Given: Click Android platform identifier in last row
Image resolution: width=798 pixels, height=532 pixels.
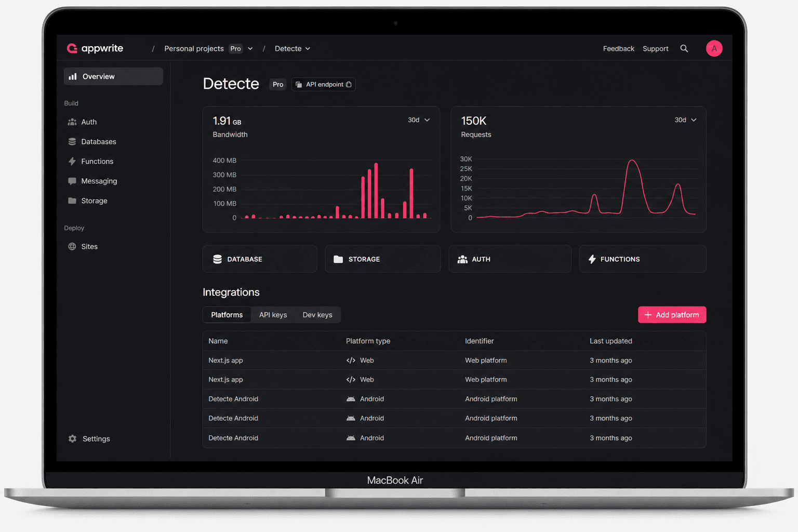Looking at the screenshot, I should pyautogui.click(x=491, y=438).
